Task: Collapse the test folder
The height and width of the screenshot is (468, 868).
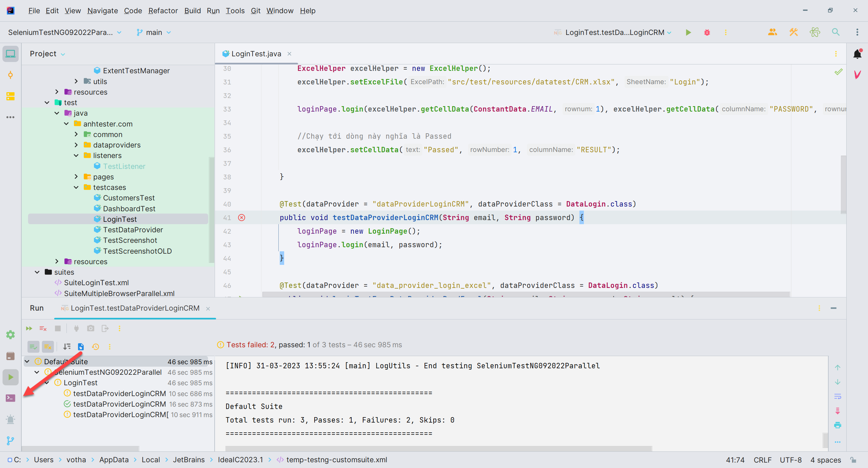Action: coord(47,102)
